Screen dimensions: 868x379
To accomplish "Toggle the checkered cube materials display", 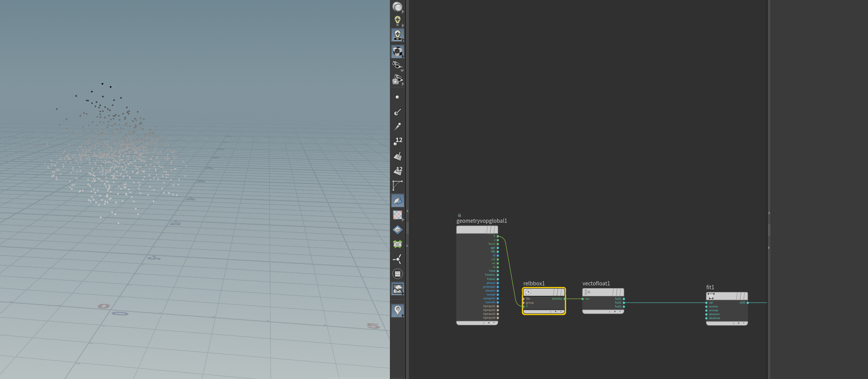I will [x=398, y=51].
